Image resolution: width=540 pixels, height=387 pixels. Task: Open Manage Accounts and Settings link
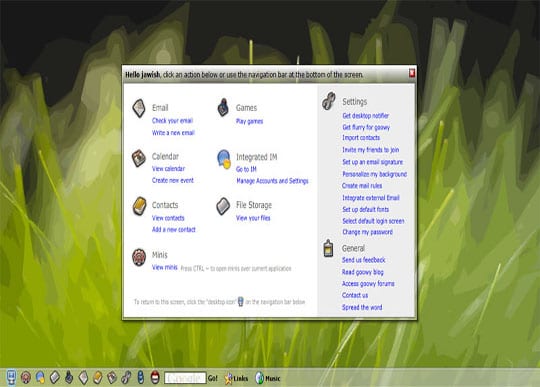[272, 181]
